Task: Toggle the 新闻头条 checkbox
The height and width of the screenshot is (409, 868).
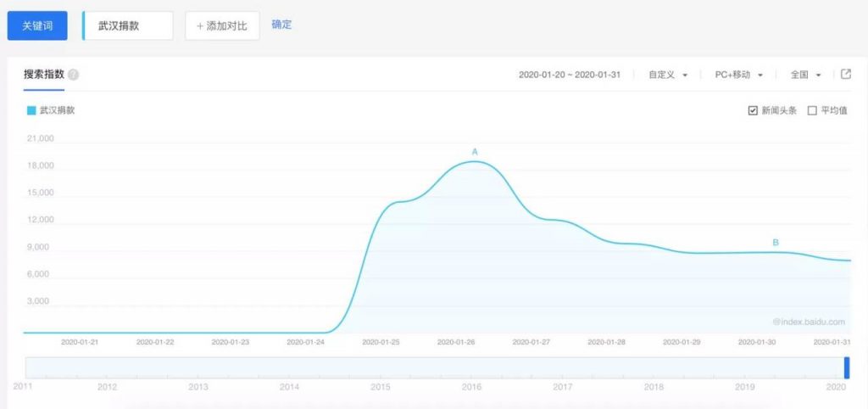Action: pyautogui.click(x=753, y=110)
